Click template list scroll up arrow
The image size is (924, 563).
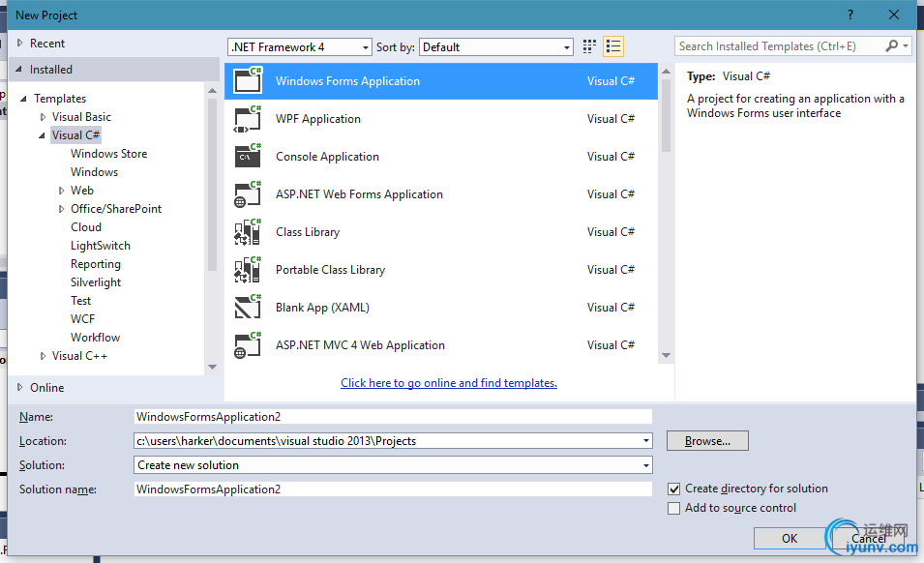666,71
